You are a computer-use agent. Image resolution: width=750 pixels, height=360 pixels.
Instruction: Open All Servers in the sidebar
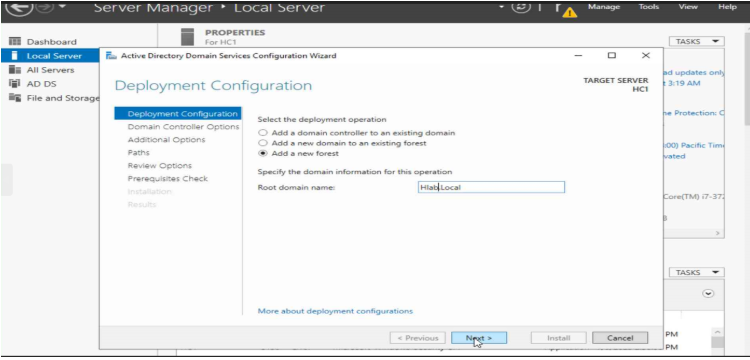tap(50, 70)
